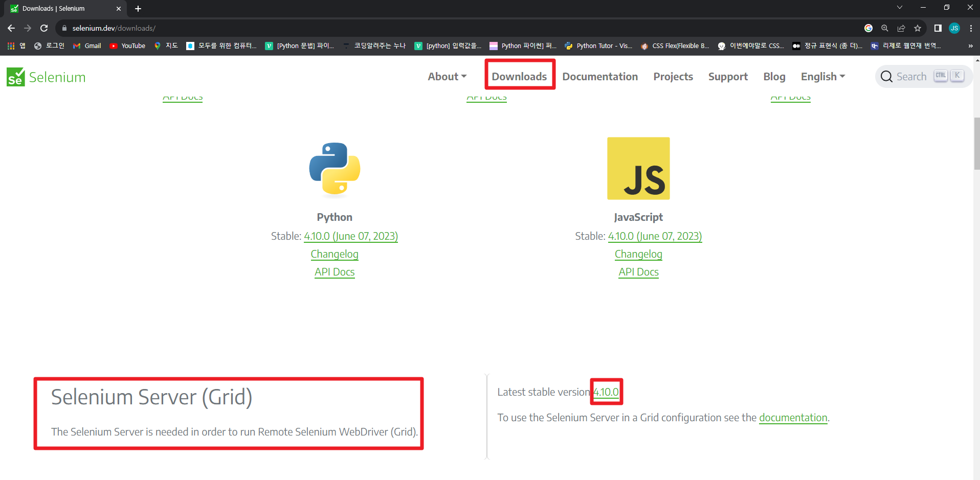This screenshot has width=980, height=480.
Task: Open the Downloads nav item
Action: 519,77
